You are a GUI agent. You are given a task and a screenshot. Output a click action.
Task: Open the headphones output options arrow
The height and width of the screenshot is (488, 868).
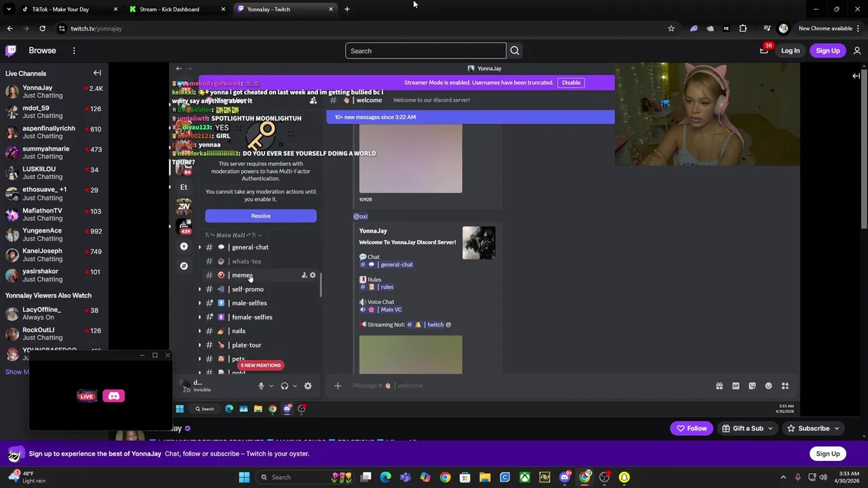click(294, 386)
